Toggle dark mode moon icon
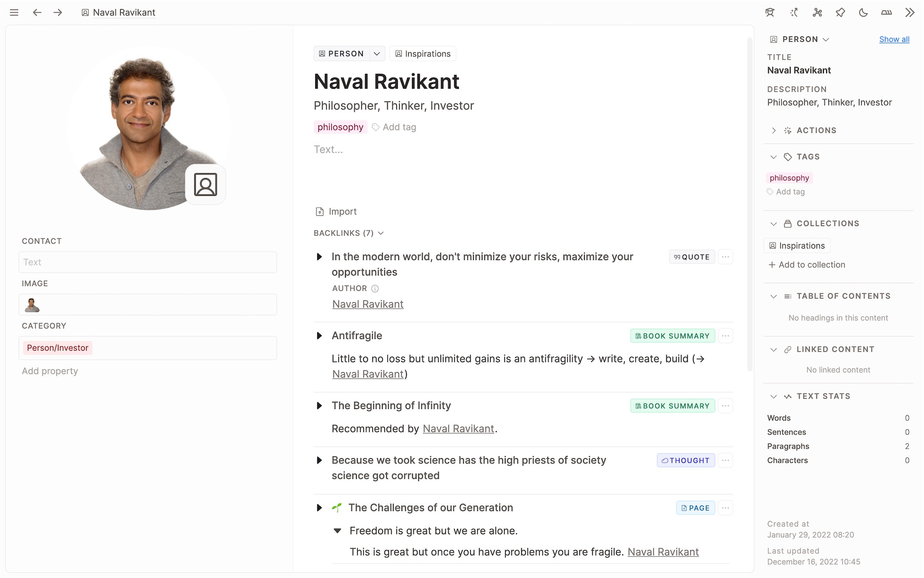This screenshot has height=578, width=924. click(x=863, y=13)
